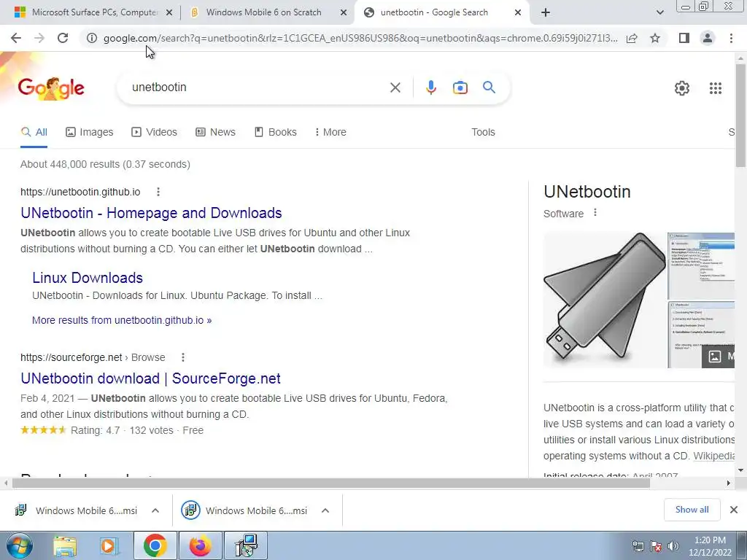Expand the tab search dropdown arrow
This screenshot has width=747, height=560.
(x=659, y=13)
